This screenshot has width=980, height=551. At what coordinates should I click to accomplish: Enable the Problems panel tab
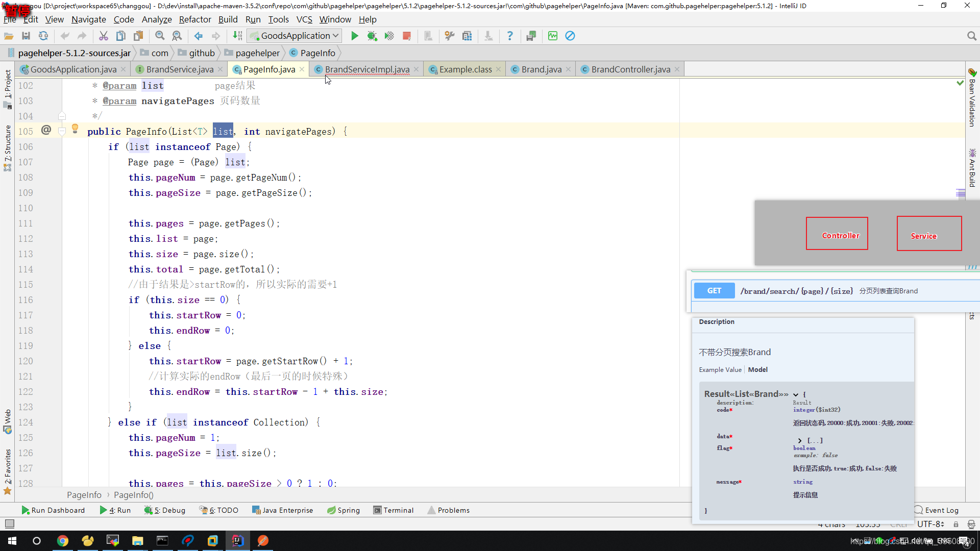tap(453, 510)
